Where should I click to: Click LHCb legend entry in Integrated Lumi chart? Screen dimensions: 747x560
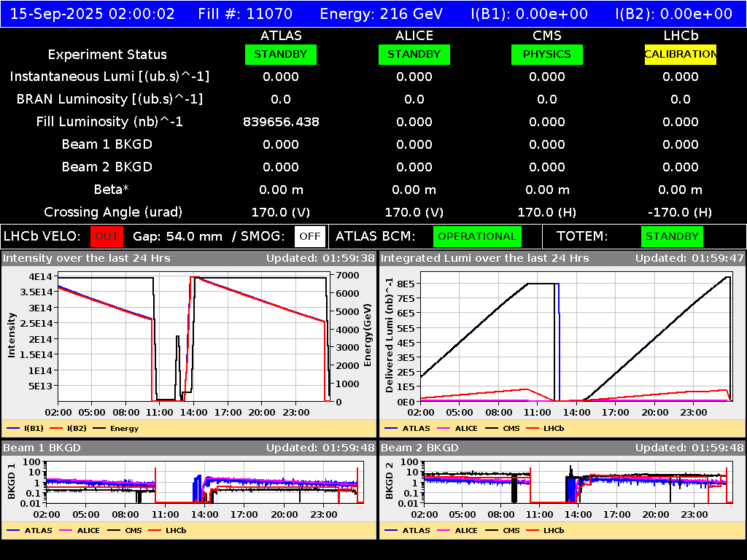(x=545, y=429)
